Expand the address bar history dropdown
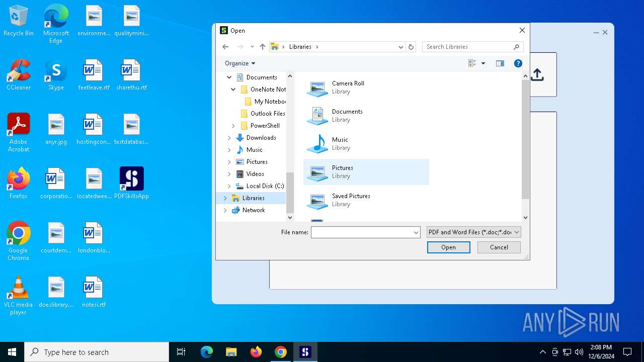644x362 pixels. (401, 47)
